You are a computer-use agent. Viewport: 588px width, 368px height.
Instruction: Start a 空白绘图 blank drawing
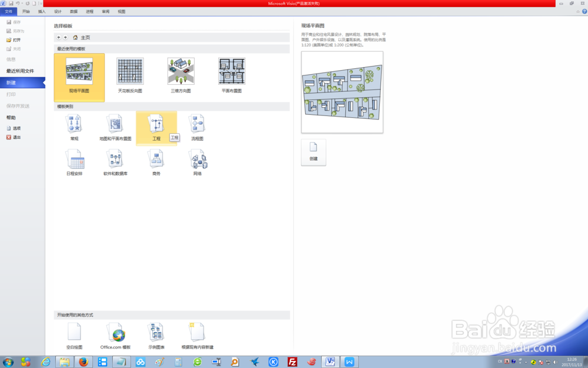pos(74,336)
